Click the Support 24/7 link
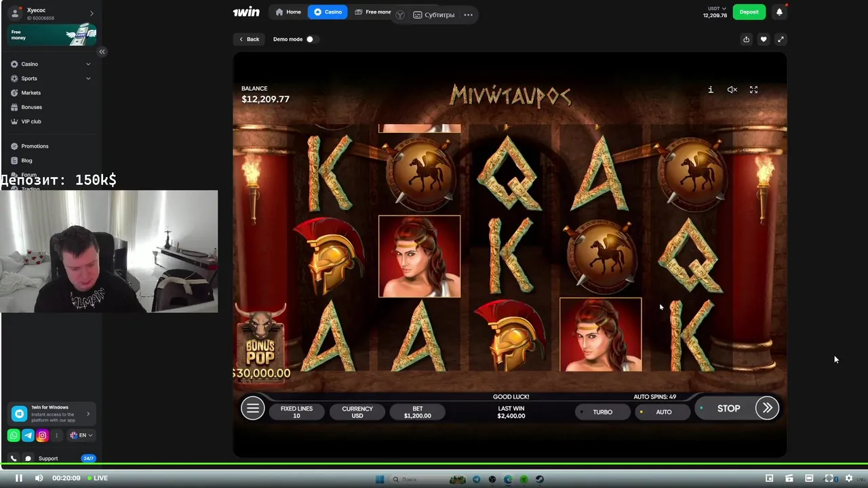The image size is (868, 488). (58, 458)
